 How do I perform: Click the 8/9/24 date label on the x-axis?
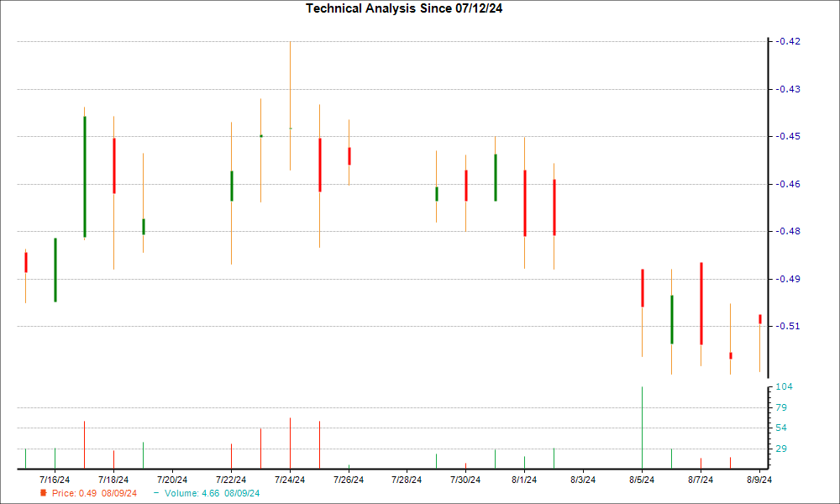click(759, 480)
